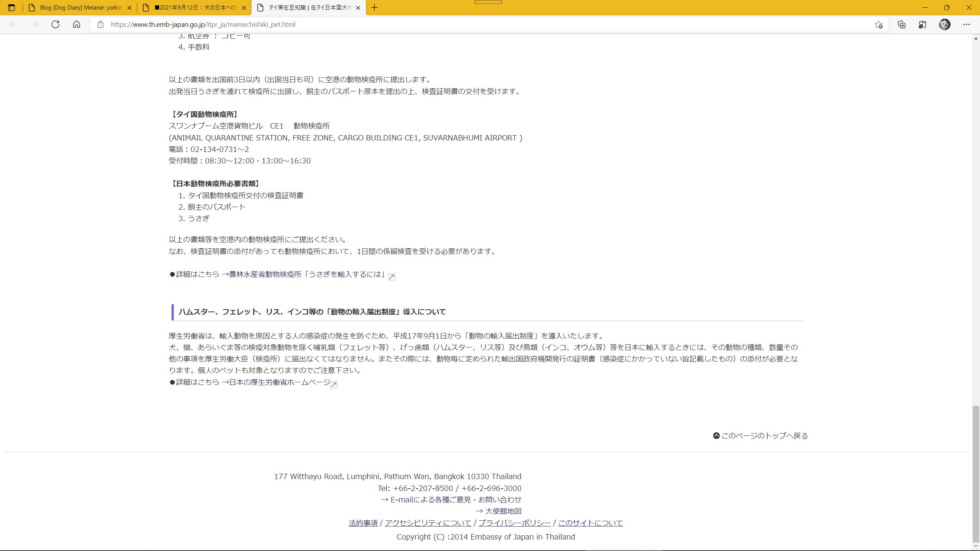Click list item 飼主のパスポート

(216, 207)
